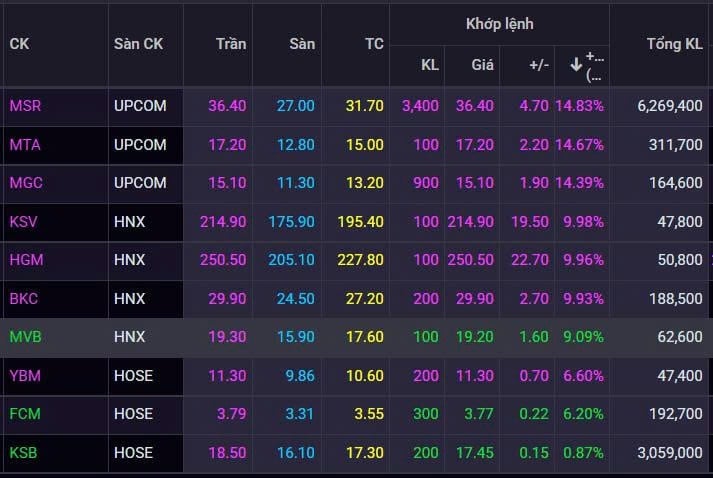Select the HGM ticker
This screenshot has height=478, width=713.
pyautogui.click(x=27, y=260)
